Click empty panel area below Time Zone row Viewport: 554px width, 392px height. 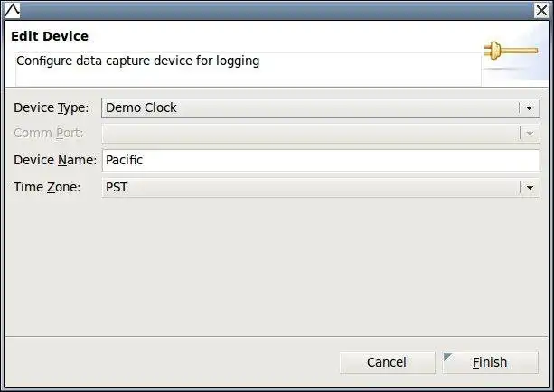coord(271,262)
